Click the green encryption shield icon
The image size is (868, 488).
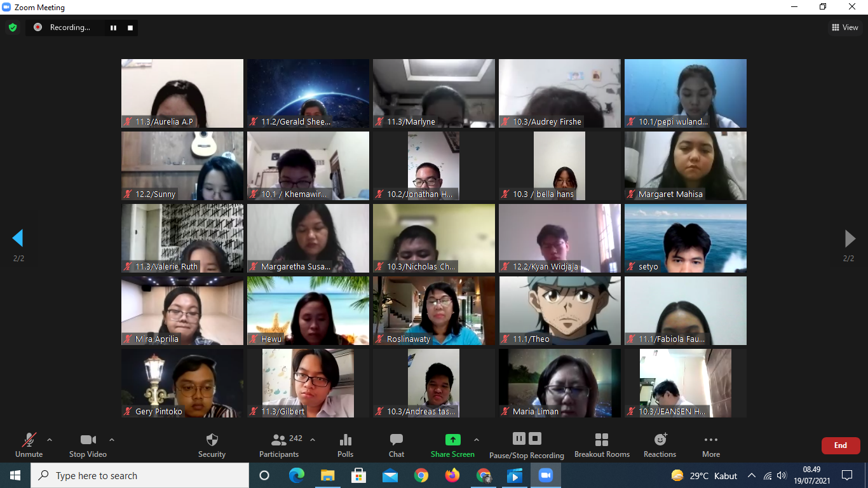point(13,27)
